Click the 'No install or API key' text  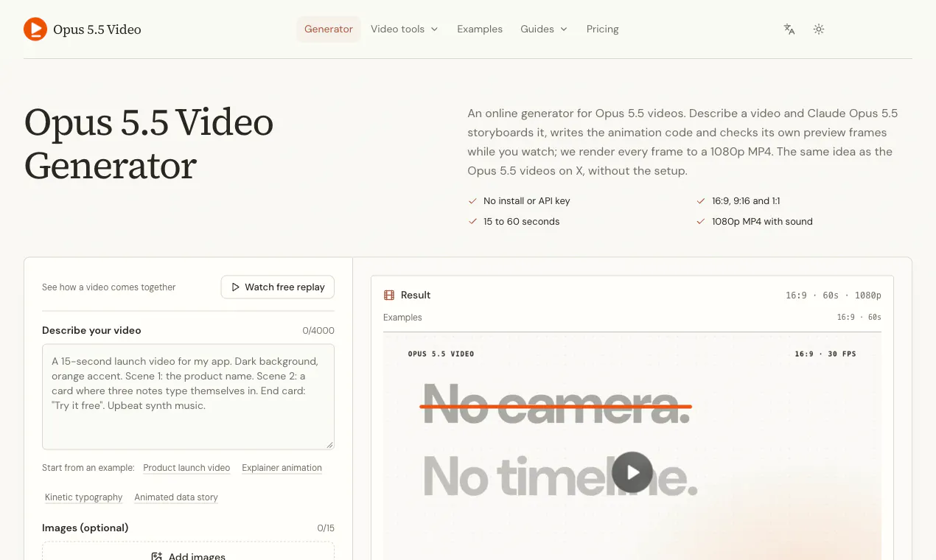click(527, 201)
